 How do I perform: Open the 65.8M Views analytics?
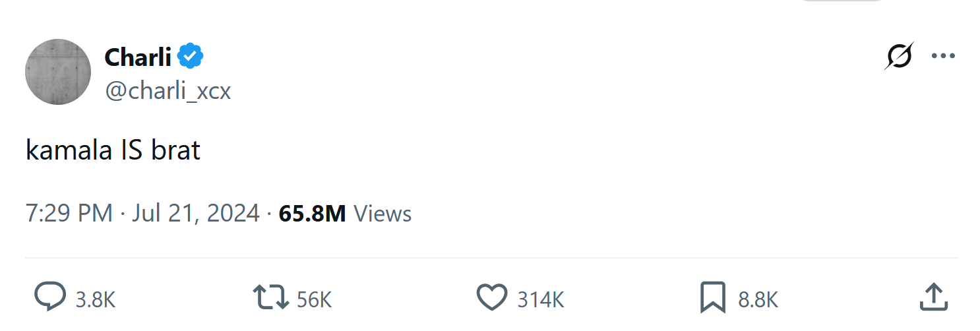click(x=312, y=214)
